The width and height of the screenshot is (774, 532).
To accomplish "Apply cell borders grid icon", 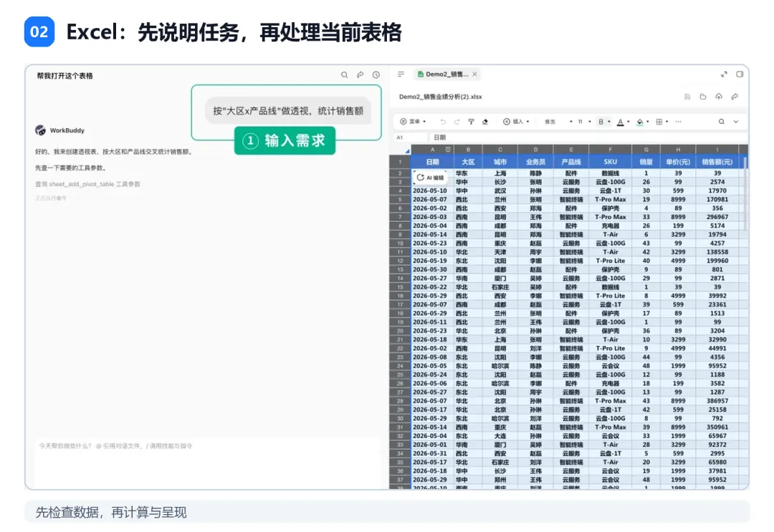I will point(659,122).
